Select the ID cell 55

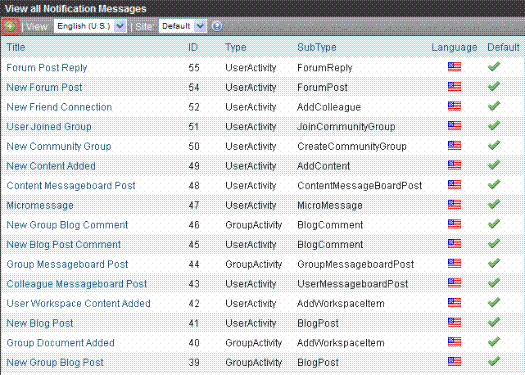(x=194, y=68)
